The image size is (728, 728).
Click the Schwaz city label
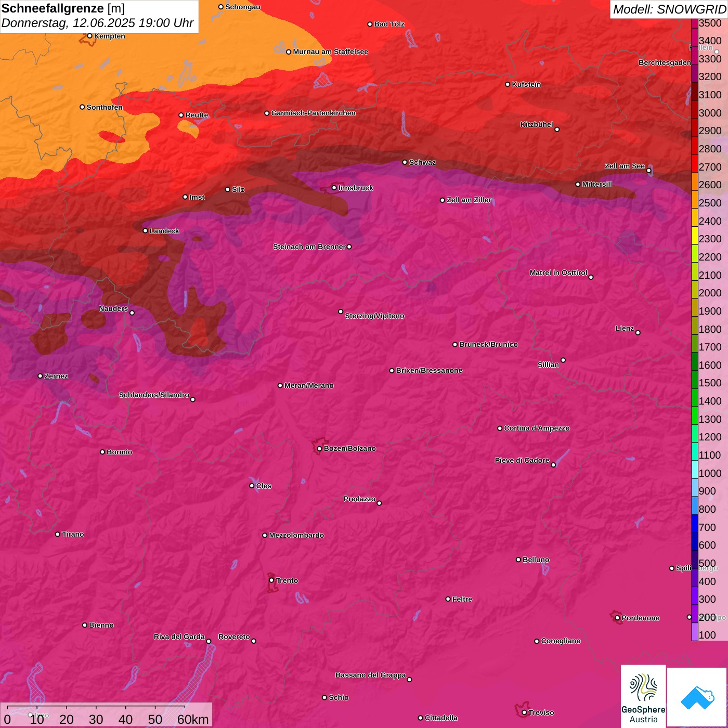pyautogui.click(x=422, y=162)
